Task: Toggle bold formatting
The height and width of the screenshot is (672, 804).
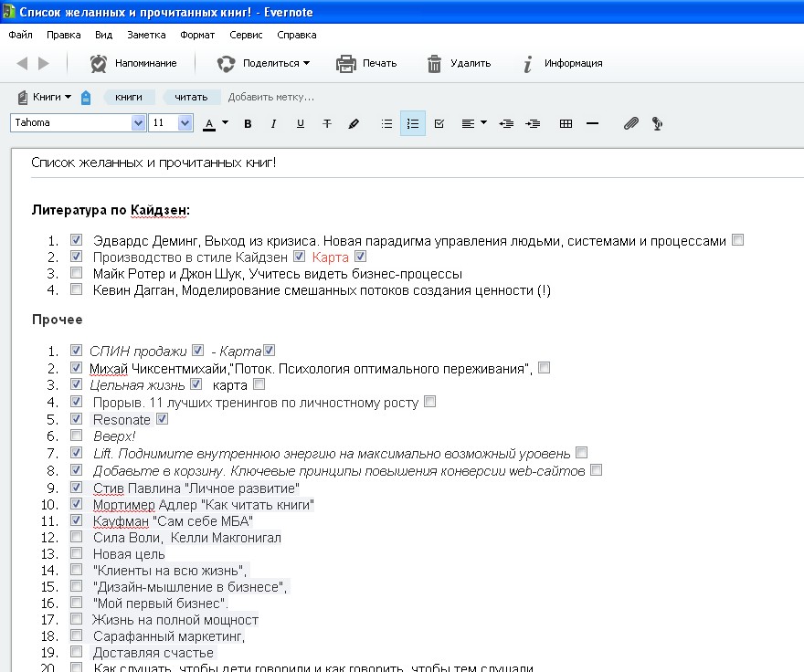Action: pyautogui.click(x=248, y=123)
